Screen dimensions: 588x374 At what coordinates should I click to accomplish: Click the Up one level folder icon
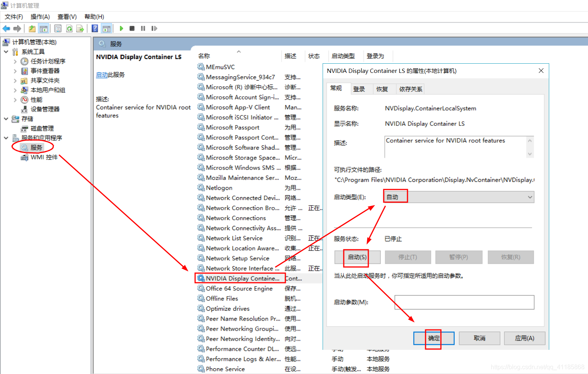pos(32,28)
